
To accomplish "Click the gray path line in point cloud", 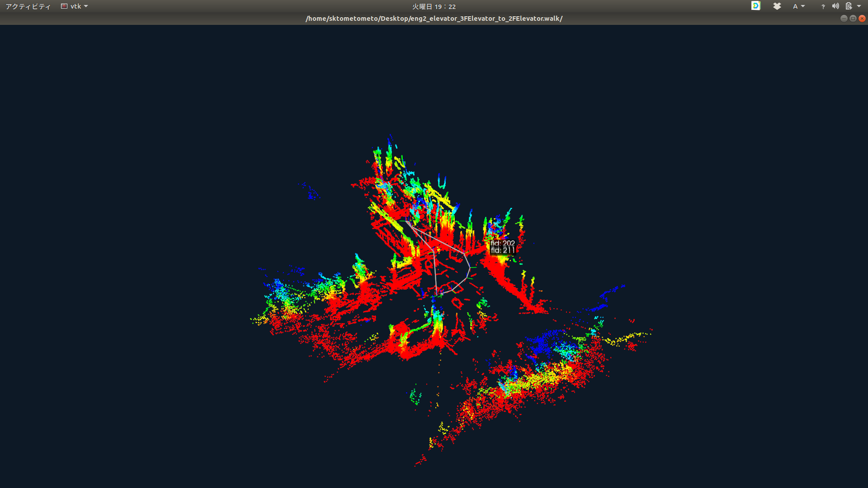I will click(435, 271).
